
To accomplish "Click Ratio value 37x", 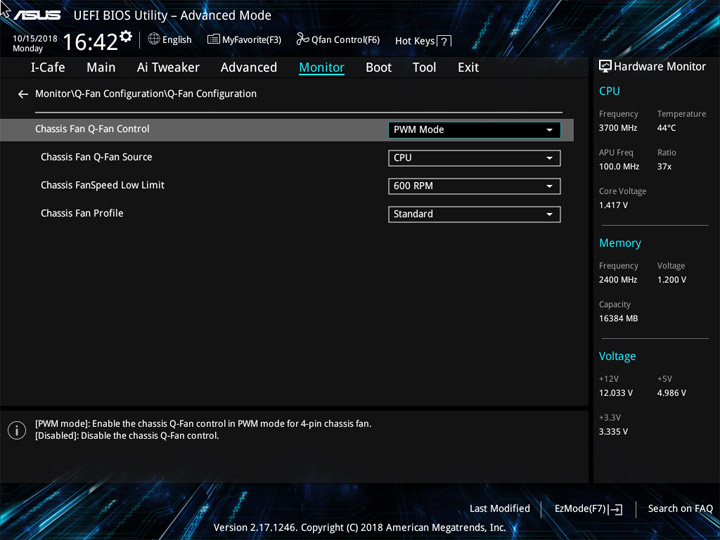I will pos(664,167).
